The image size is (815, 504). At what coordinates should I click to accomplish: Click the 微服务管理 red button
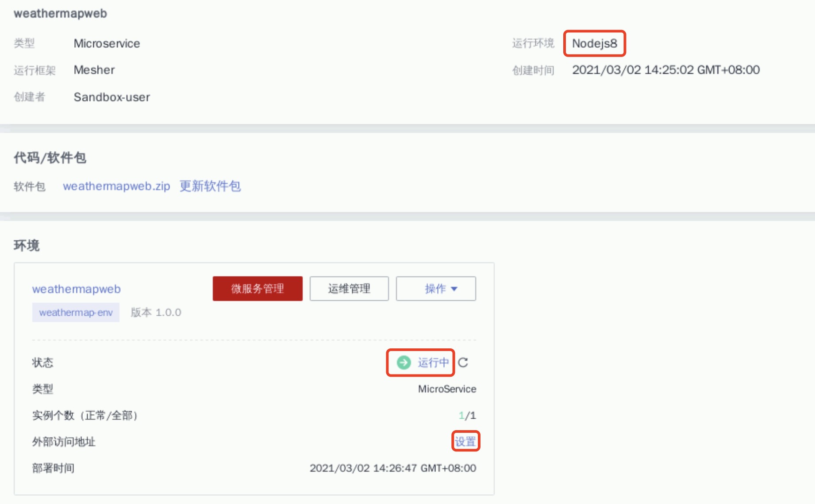258,289
